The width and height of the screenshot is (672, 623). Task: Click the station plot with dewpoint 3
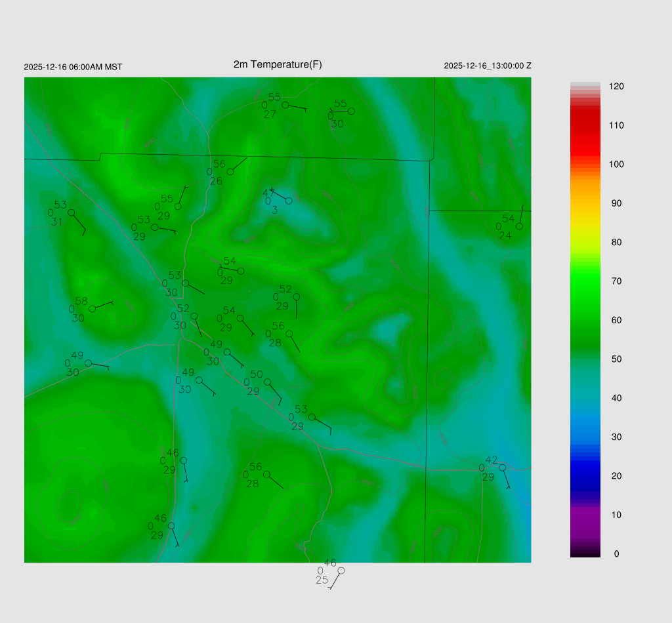288,201
